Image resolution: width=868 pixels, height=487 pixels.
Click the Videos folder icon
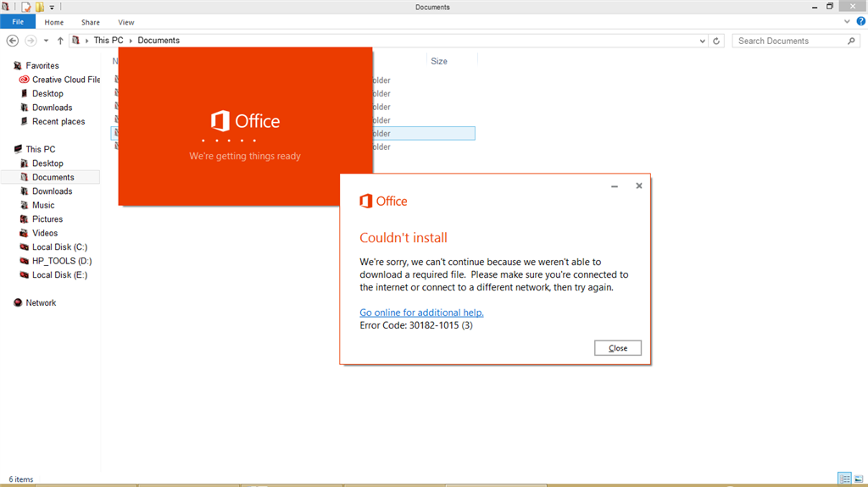click(24, 233)
